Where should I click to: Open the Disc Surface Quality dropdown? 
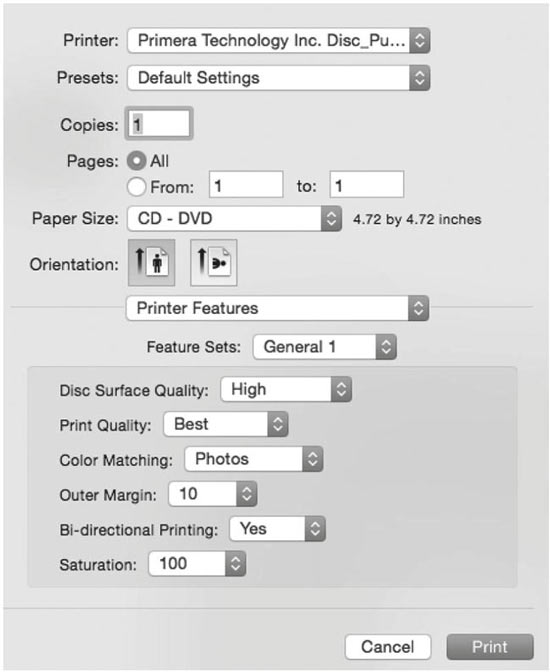coord(286,389)
